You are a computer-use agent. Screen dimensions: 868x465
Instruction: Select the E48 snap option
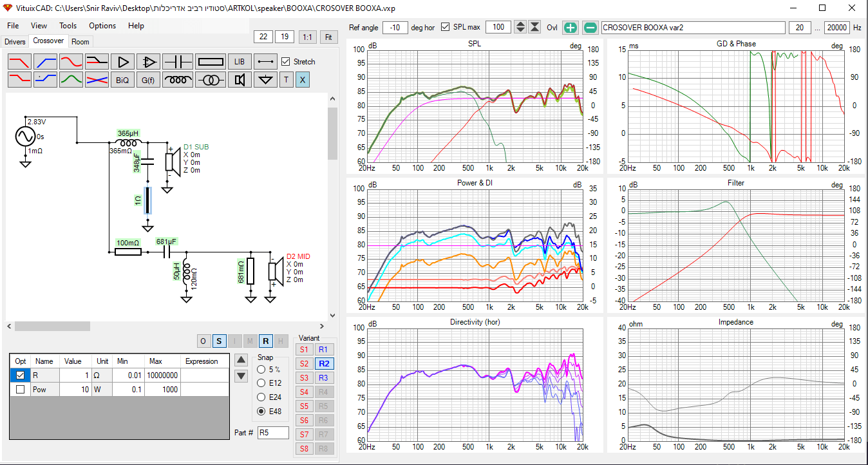coord(261,411)
